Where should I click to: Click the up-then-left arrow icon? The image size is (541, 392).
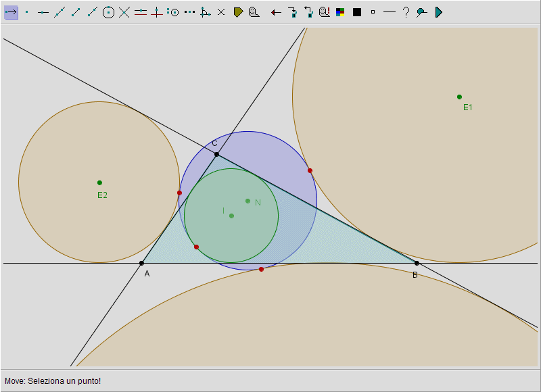[308, 12]
